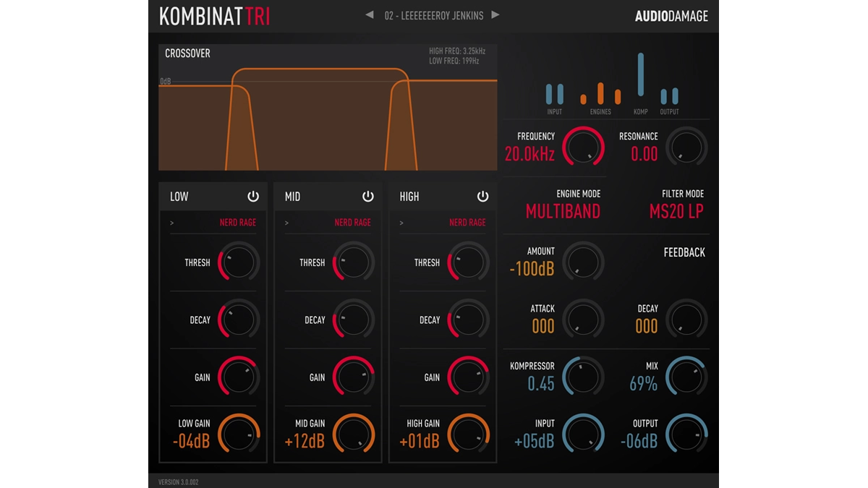Click the INPUT level knob
868x488 pixels.
tap(583, 435)
